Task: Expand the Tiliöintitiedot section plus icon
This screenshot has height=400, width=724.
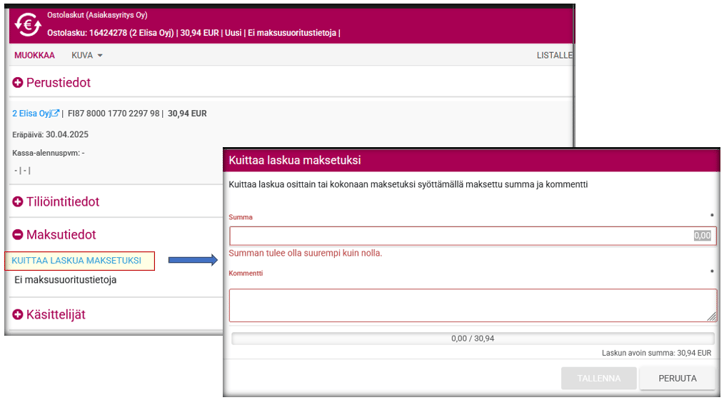Action: (x=18, y=201)
